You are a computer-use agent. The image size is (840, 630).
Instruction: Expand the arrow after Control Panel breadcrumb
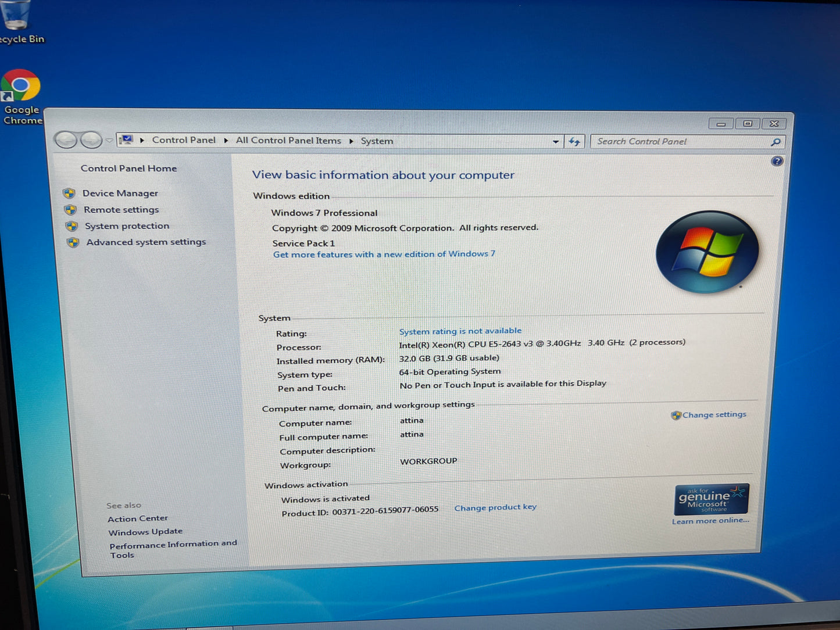coord(226,141)
